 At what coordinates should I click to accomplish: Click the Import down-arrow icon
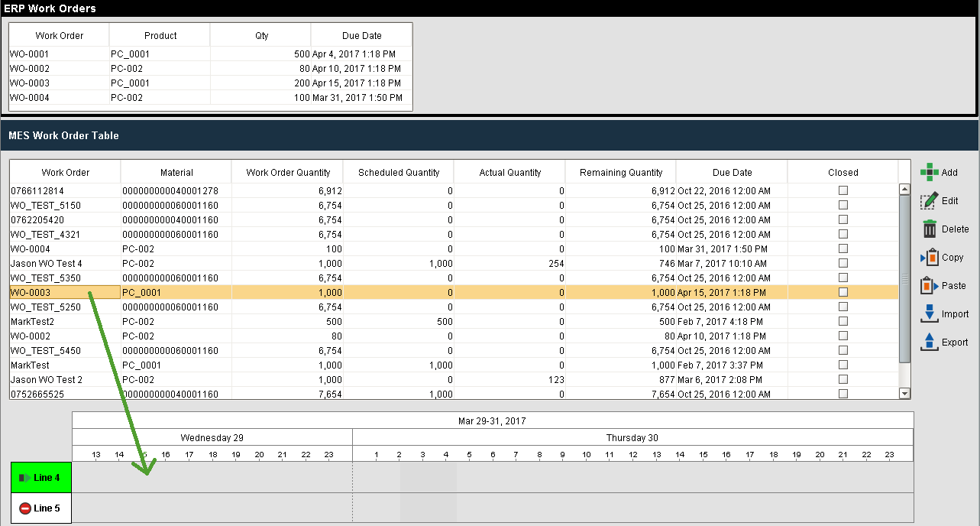(x=929, y=314)
